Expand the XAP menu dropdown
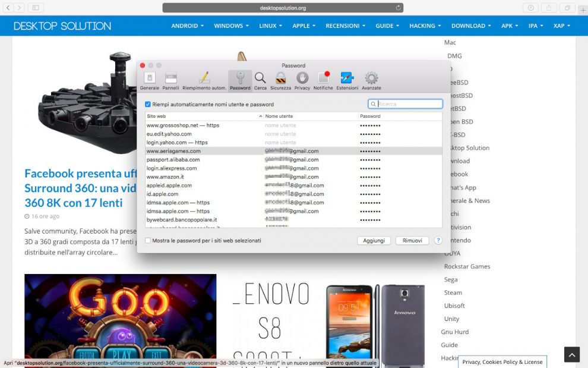 [562, 26]
